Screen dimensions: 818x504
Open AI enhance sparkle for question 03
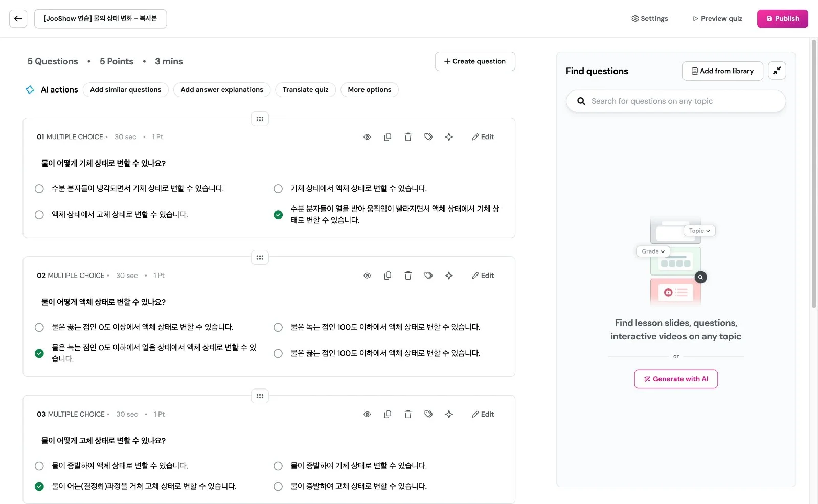(449, 414)
